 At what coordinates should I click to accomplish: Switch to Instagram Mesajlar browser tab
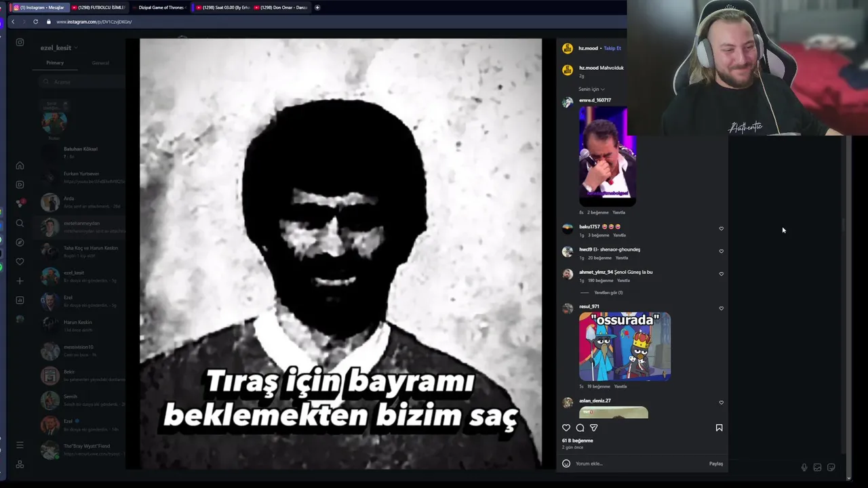click(39, 7)
